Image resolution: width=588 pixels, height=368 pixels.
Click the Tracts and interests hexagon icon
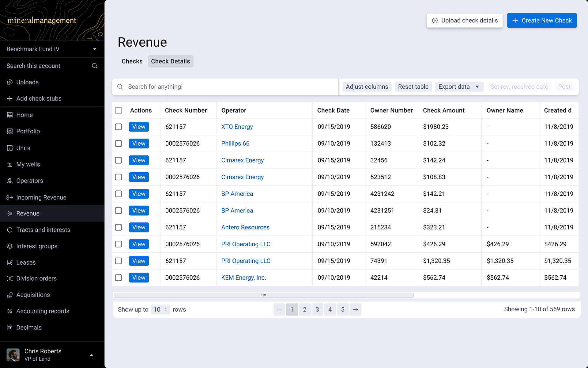[x=10, y=230]
